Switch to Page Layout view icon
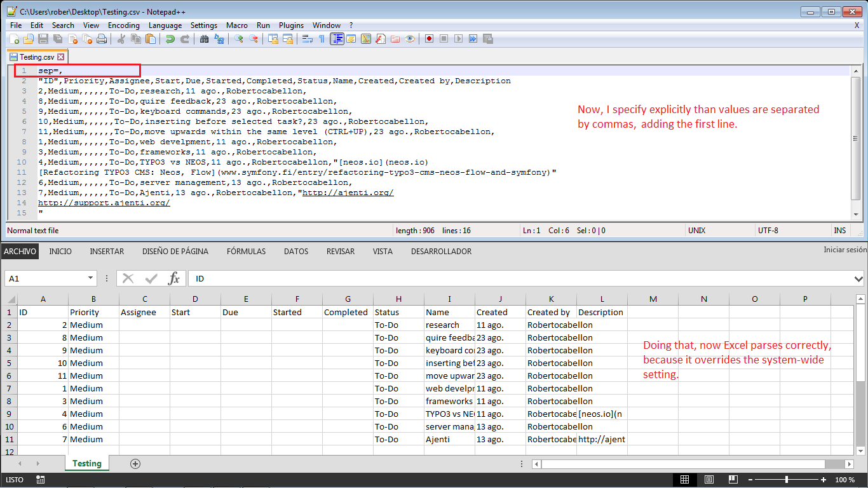Screen dimensions: 868x488 [709, 480]
